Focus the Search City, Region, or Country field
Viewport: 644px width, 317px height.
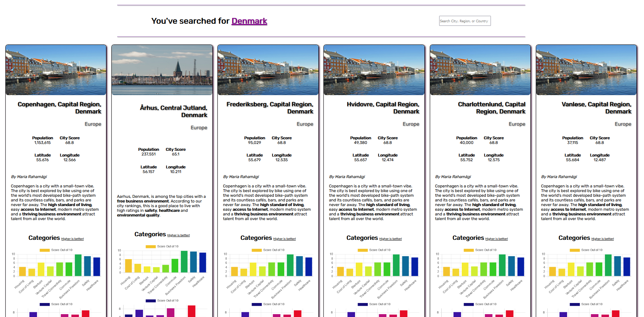[x=465, y=21]
